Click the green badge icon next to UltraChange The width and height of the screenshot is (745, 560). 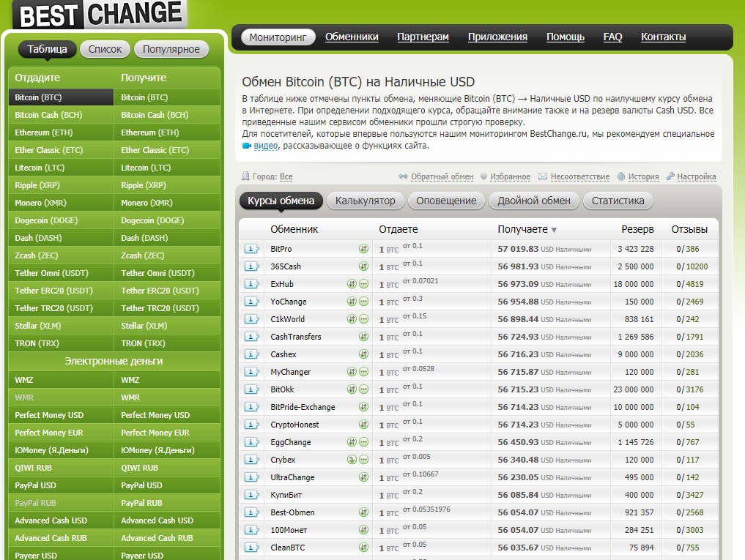(363, 477)
